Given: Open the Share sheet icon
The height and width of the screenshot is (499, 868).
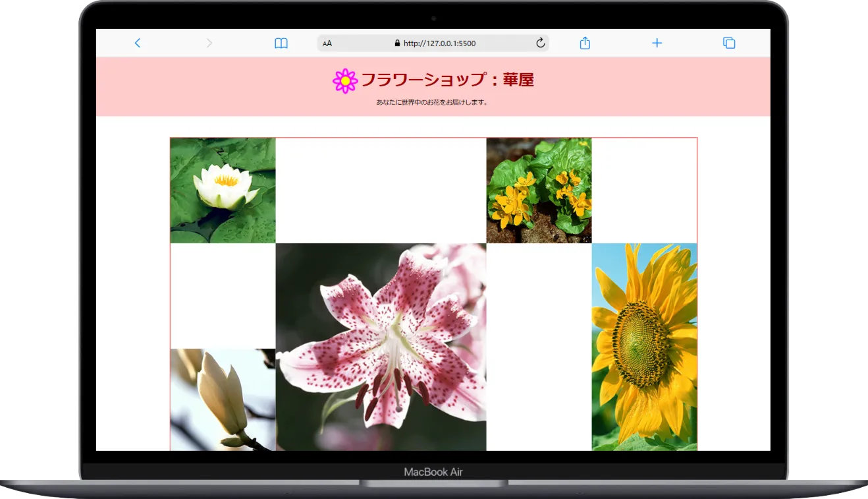Looking at the screenshot, I should pyautogui.click(x=585, y=42).
